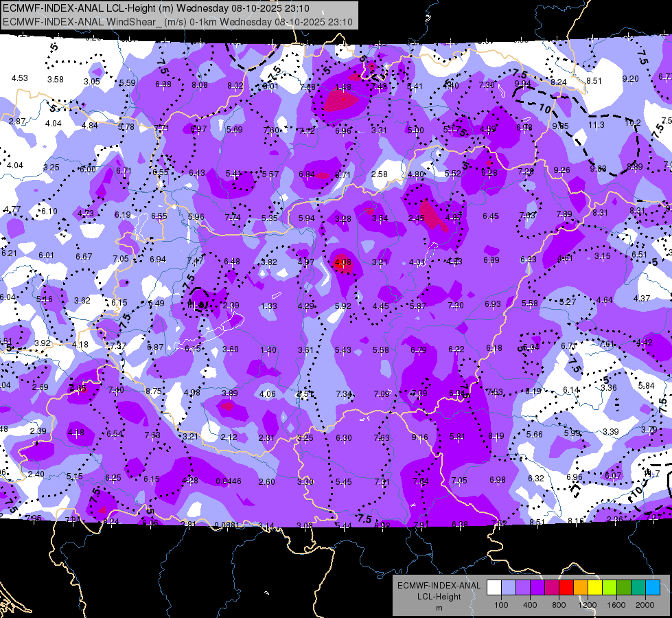Click the 1200 legend scale label
This screenshot has width=672, height=618.
tap(587, 605)
